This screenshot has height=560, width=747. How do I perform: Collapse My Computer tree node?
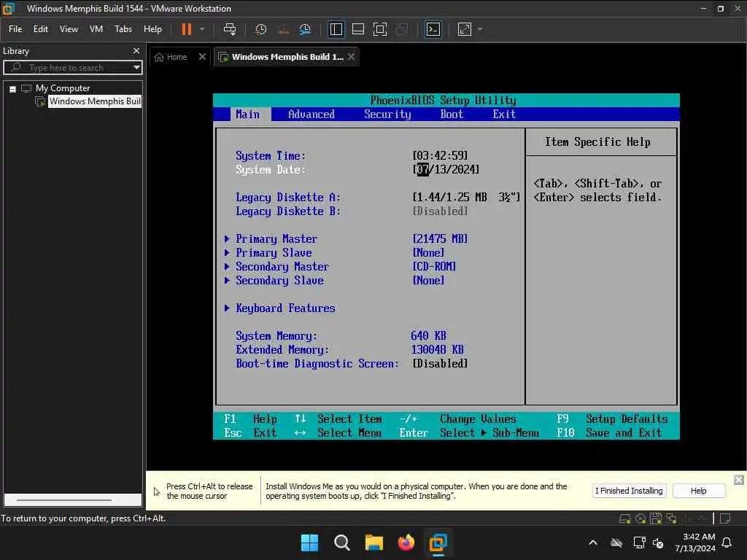pos(13,88)
